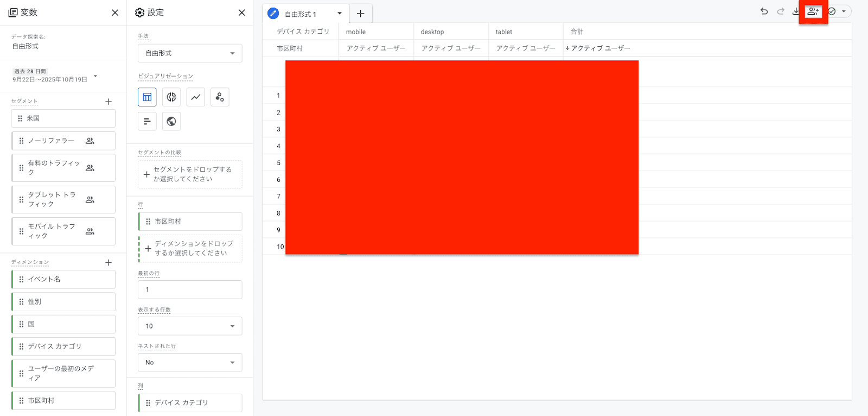868x416 pixels.
Task: Click the mobile column header
Action: 356,32
